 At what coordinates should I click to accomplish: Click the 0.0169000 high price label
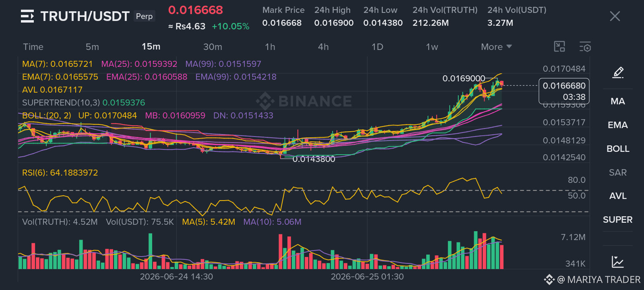tap(464, 79)
